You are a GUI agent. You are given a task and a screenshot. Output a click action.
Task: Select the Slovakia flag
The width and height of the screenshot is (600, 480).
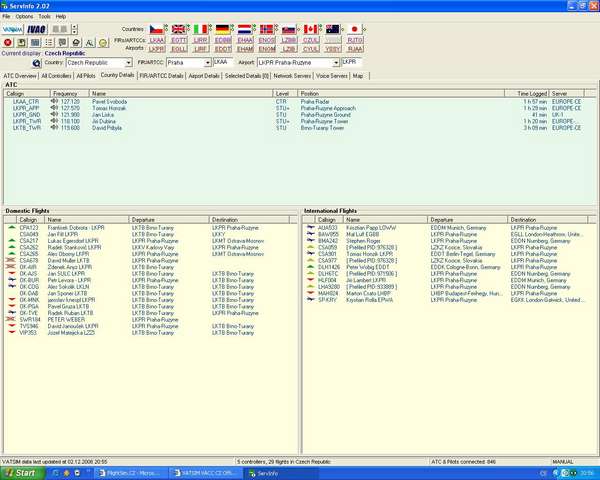pos(289,29)
